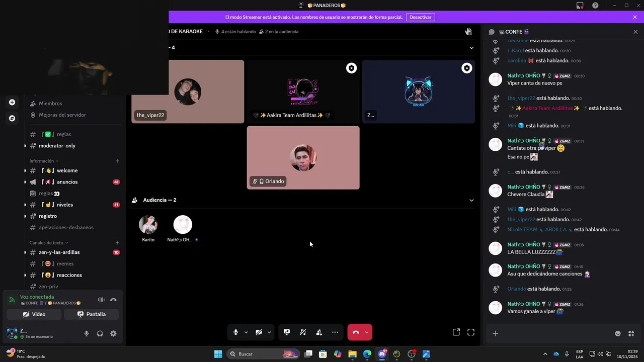Click the move to audience icon
The height and width of the screenshot is (362, 644).
(319, 332)
